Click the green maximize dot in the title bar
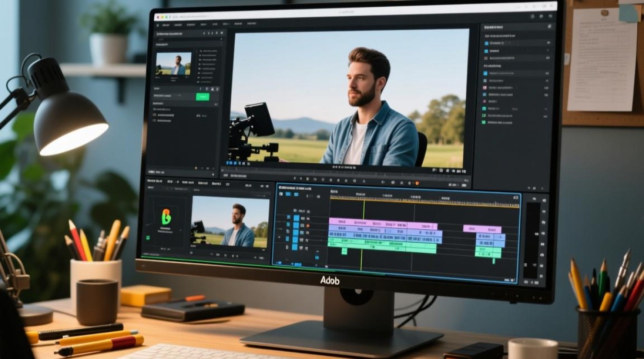This screenshot has width=644, height=359. coord(166,16)
